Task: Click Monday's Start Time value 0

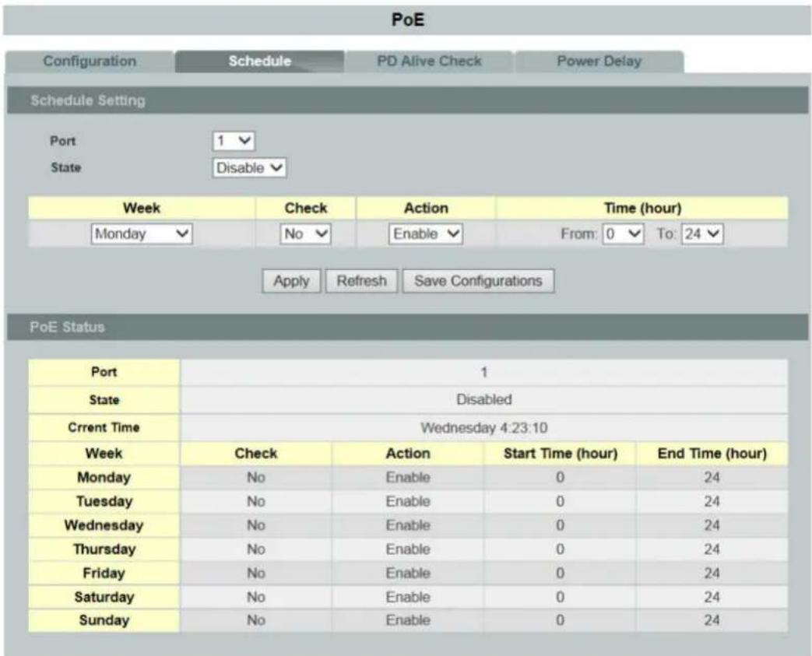Action: (560, 477)
